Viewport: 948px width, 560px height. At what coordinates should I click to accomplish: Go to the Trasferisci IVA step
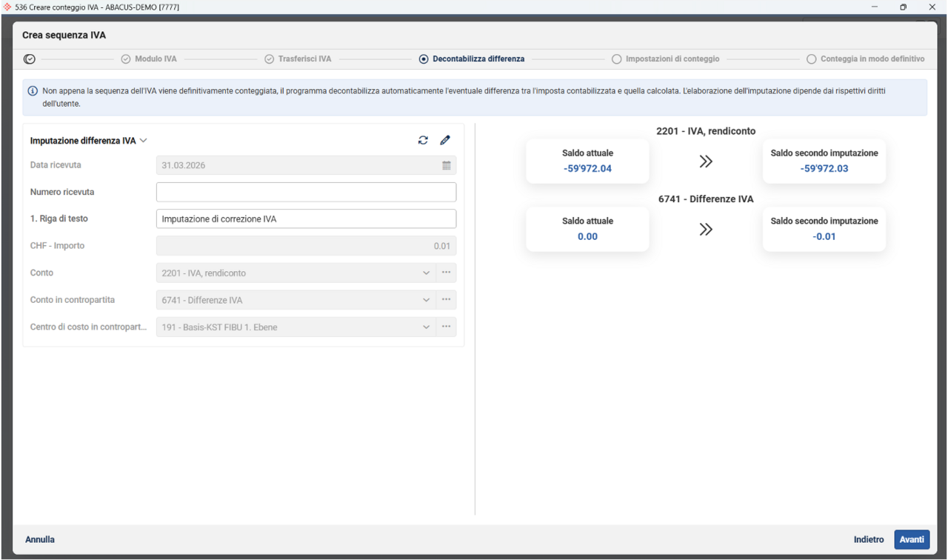pos(270,59)
